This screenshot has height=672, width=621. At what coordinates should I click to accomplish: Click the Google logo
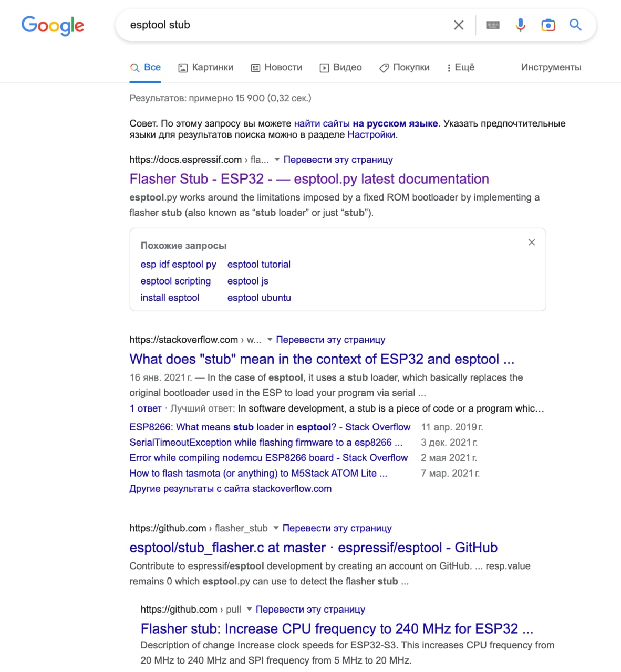point(53,25)
